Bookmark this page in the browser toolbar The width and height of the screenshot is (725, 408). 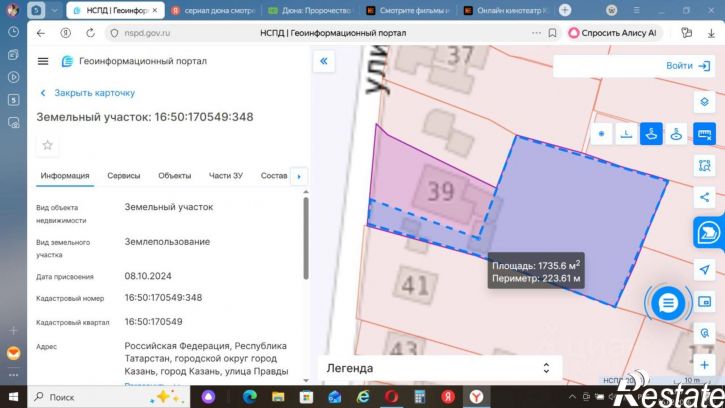pos(552,33)
